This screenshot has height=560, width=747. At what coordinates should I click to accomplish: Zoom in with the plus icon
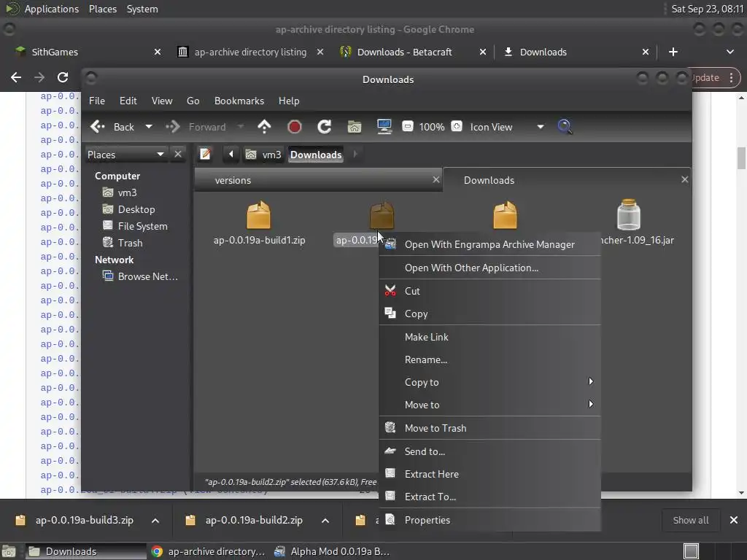pos(457,127)
